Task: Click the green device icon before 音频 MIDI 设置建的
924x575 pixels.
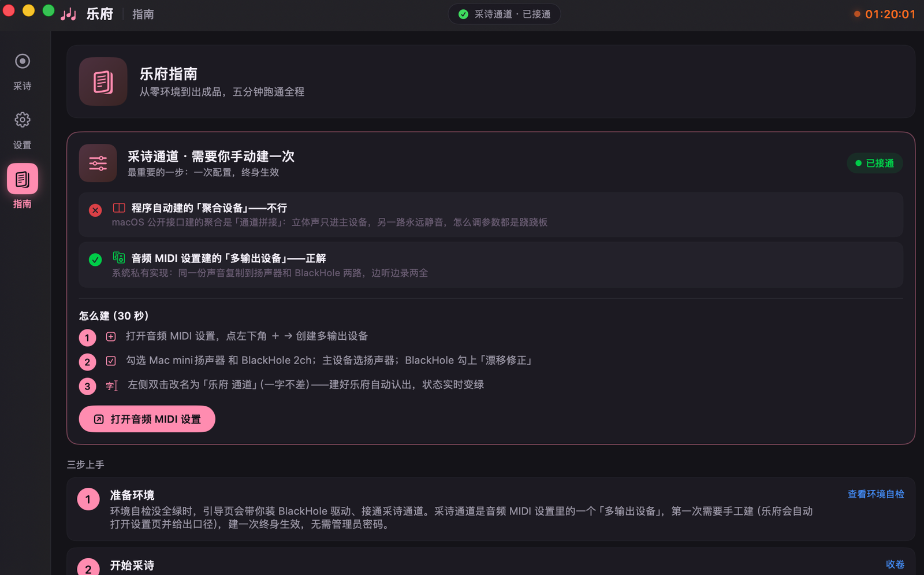Action: tap(119, 257)
